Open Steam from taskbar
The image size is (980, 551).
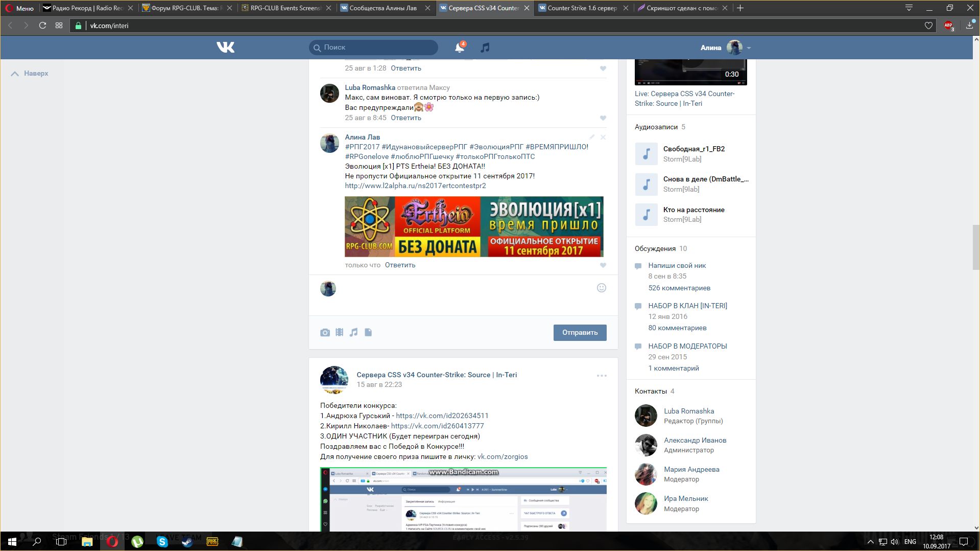point(187,541)
